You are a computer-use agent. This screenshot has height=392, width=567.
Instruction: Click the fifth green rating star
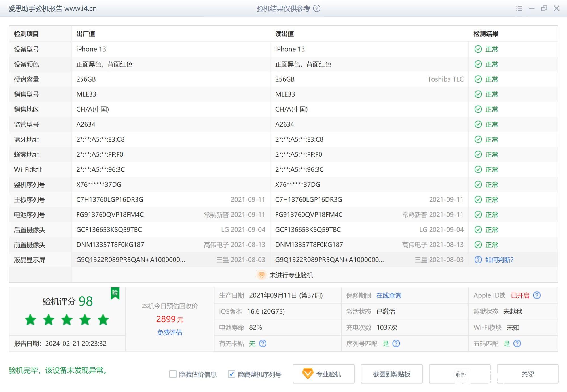tap(103, 320)
